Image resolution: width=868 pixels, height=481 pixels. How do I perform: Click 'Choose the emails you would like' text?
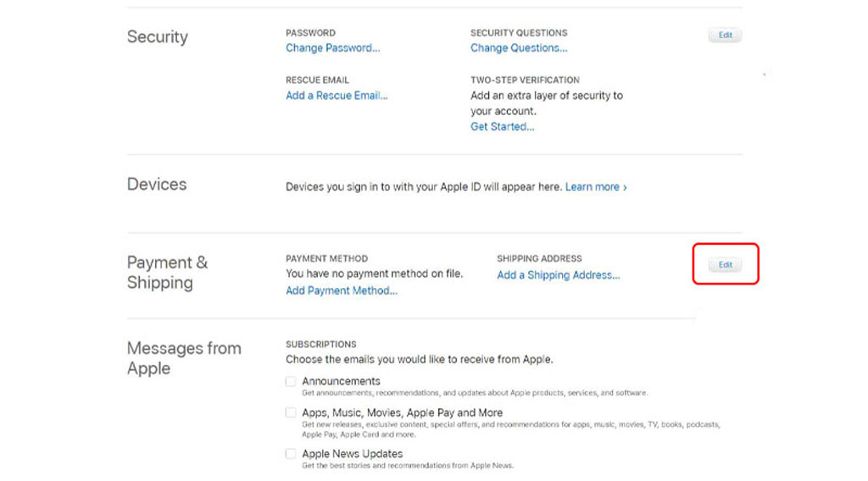419,359
